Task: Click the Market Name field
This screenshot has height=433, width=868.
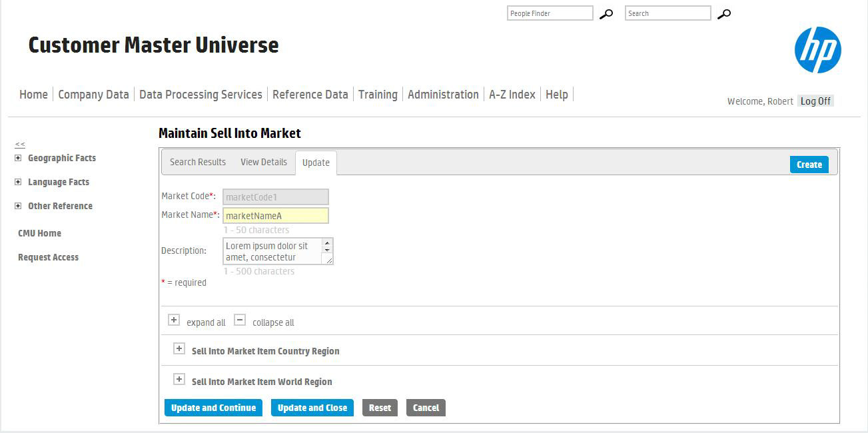Action: [x=276, y=216]
